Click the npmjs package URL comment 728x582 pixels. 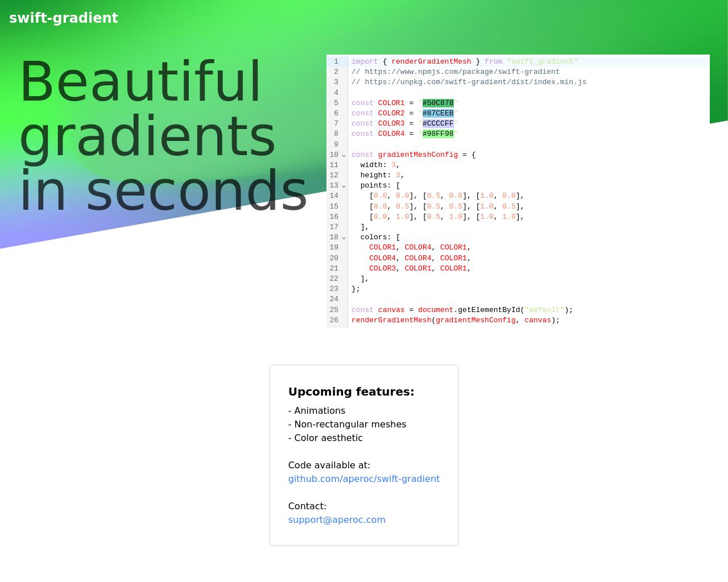click(456, 72)
